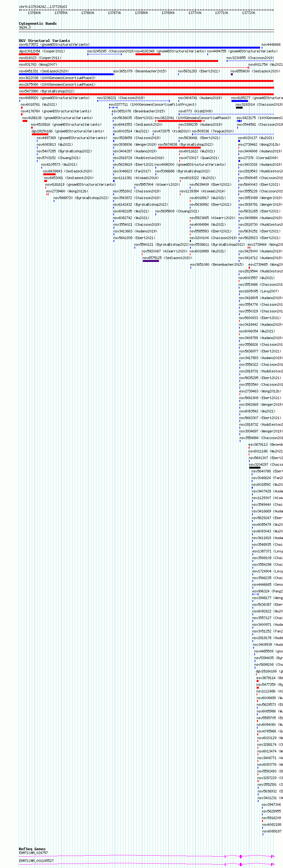Open variant nsv3245265 (Chaisson2019)
Screen dimensions: 283x868
tap(111, 51)
